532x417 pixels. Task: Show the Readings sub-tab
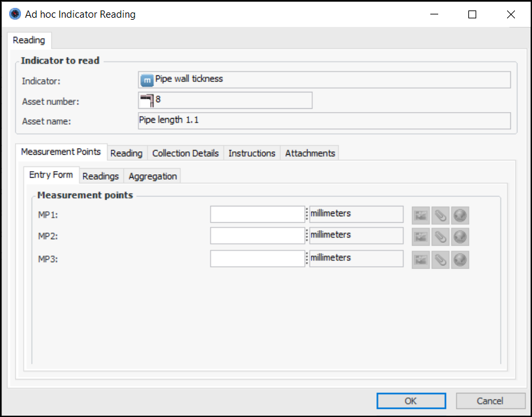click(x=100, y=176)
